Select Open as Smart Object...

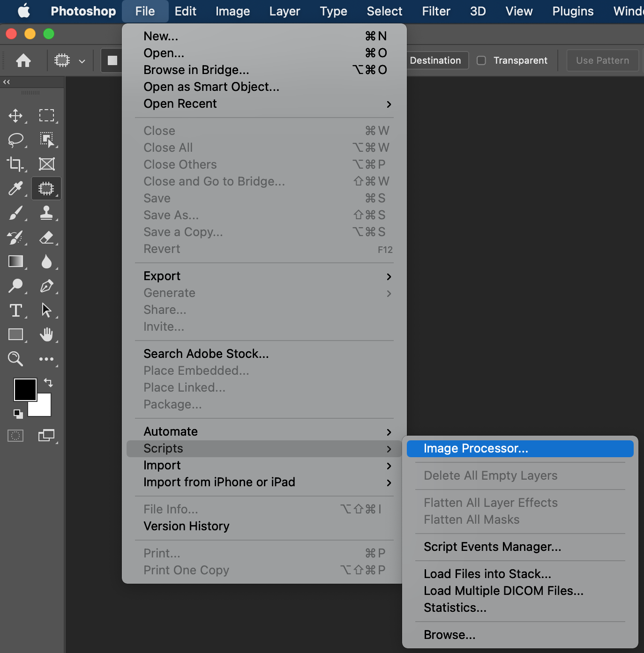coord(264,87)
